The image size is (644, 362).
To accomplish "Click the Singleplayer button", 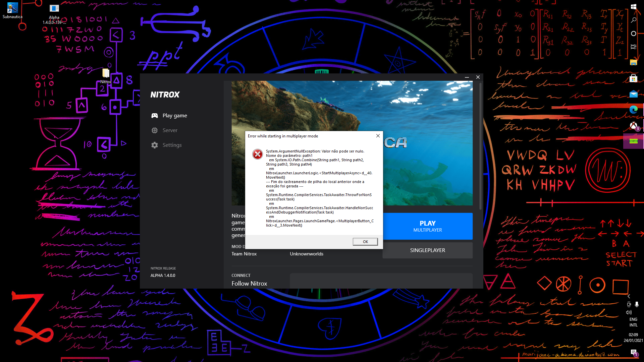I will pyautogui.click(x=428, y=250).
